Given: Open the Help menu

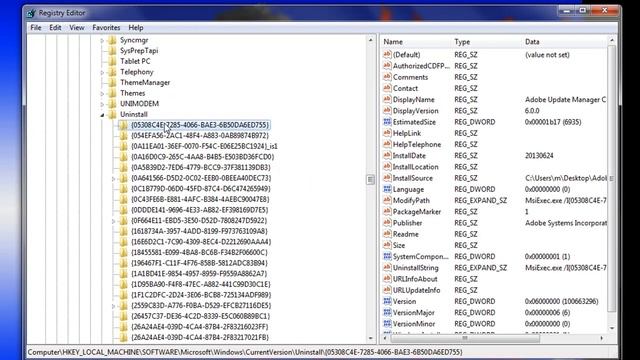Looking at the screenshot, I should 136,28.
